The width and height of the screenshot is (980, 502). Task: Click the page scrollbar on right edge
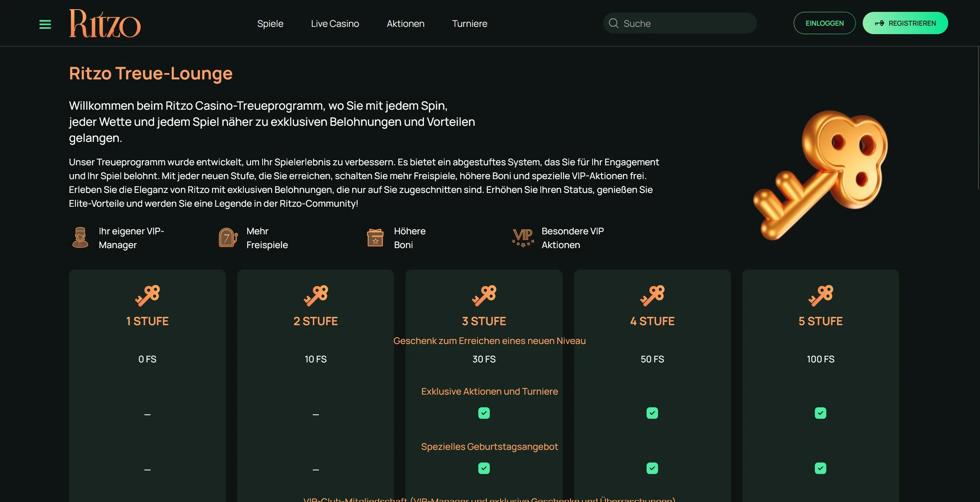pyautogui.click(x=978, y=118)
